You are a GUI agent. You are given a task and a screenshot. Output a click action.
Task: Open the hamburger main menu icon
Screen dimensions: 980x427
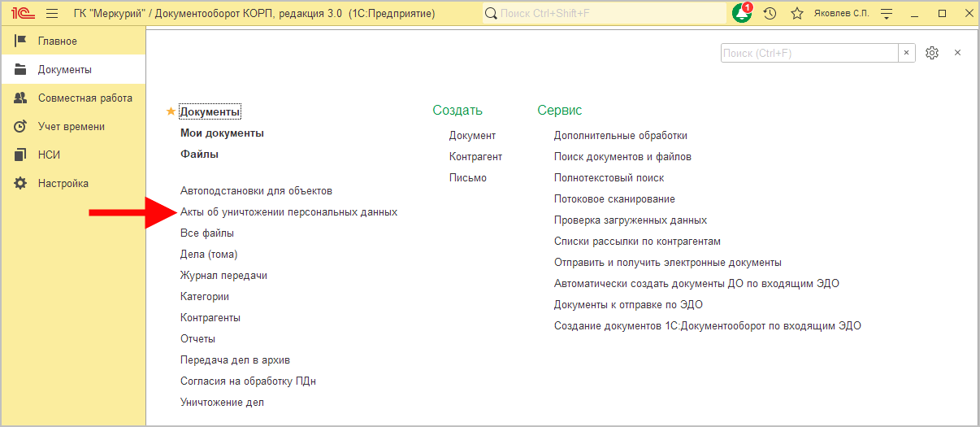52,14
